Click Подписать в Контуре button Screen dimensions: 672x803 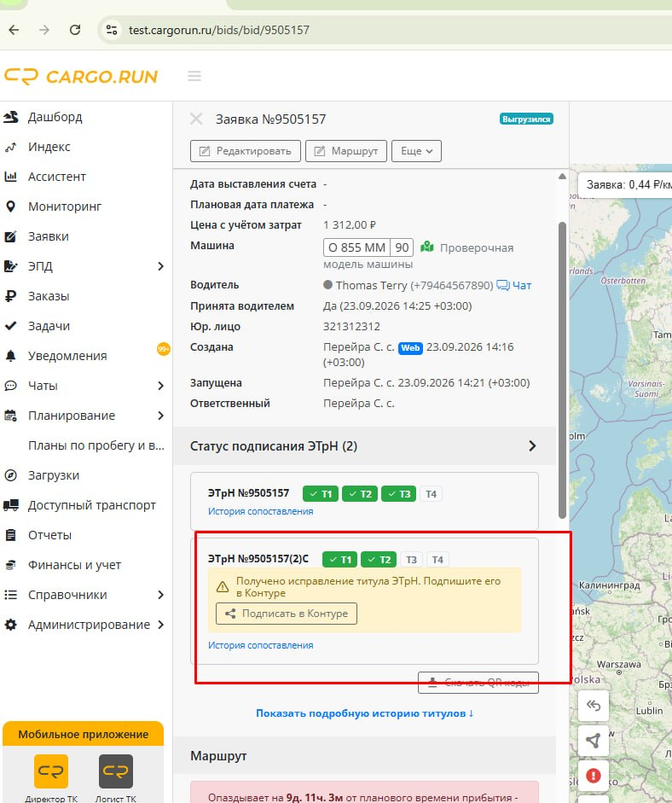(287, 614)
